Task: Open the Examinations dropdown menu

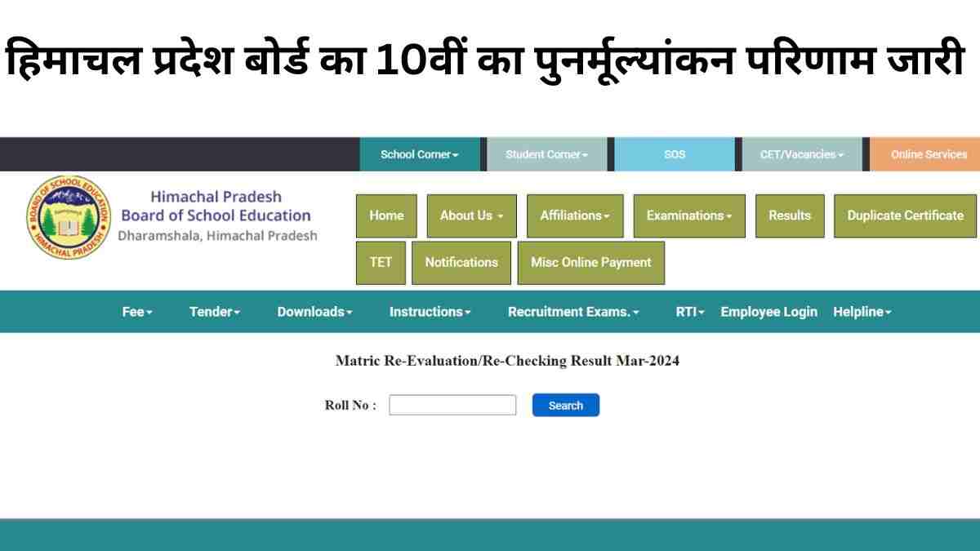Action: point(689,216)
